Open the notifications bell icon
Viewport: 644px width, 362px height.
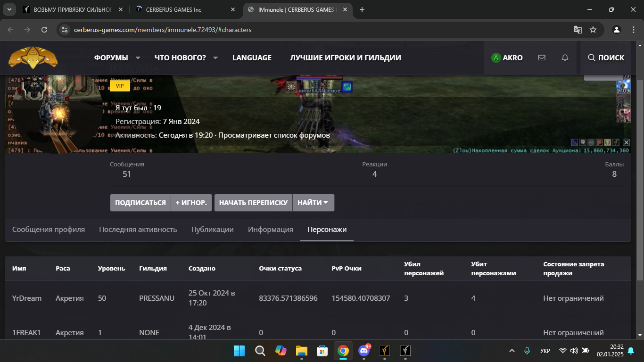click(565, 58)
